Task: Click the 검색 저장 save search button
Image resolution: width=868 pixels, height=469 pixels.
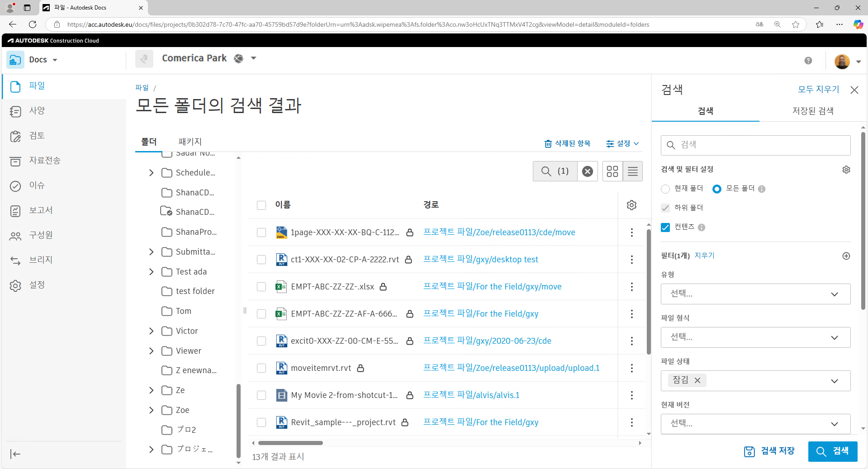Action: click(x=770, y=451)
